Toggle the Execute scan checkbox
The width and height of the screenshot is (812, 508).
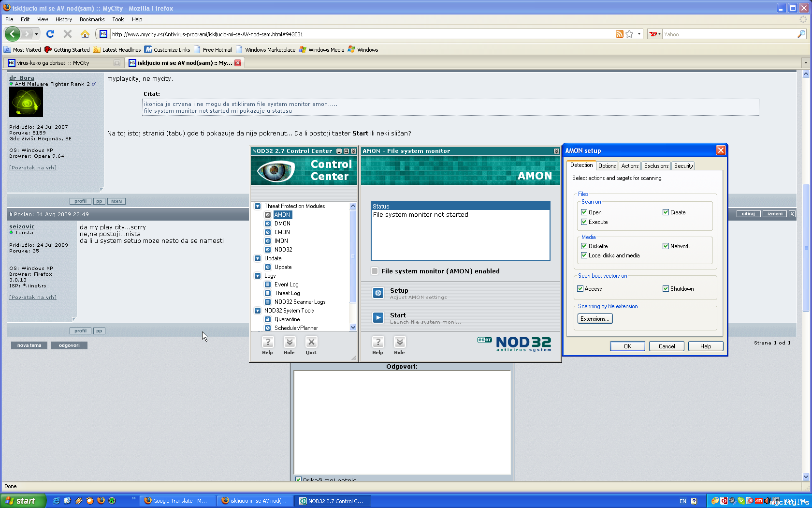[x=584, y=222]
